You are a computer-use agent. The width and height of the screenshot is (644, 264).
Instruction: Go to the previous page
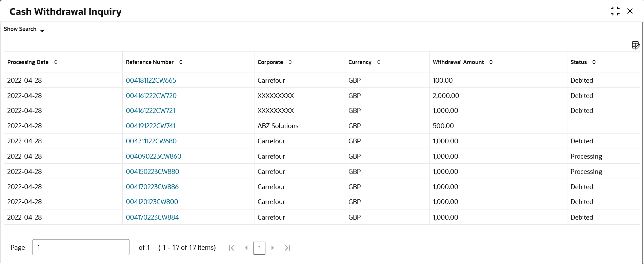246,248
